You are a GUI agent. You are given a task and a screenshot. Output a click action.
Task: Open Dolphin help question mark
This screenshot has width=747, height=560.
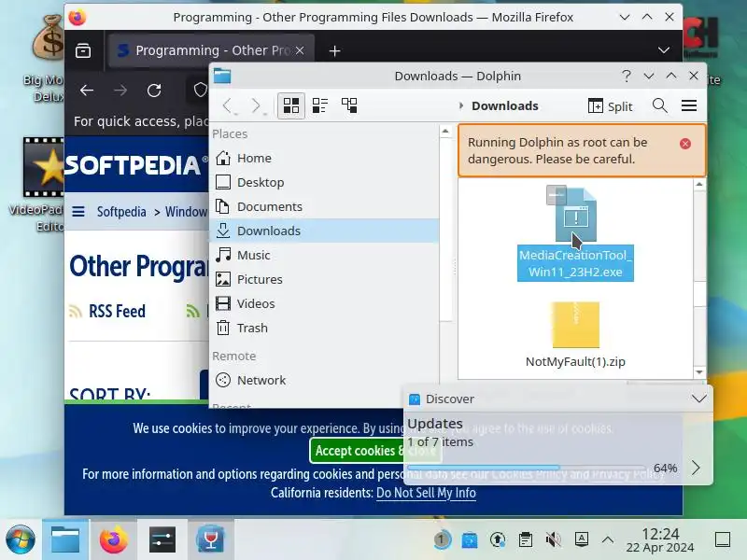[x=627, y=76]
